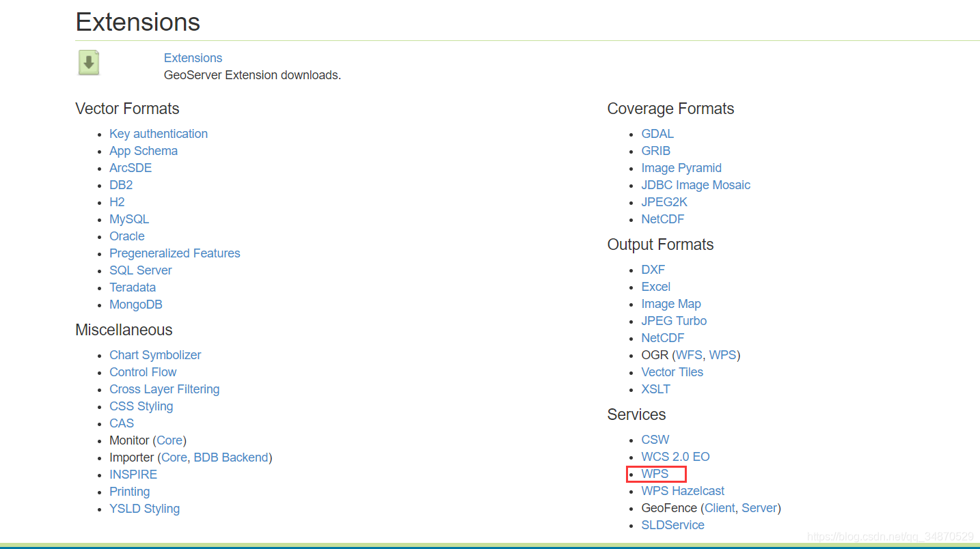The width and height of the screenshot is (980, 549).
Task: Open the JPEG Turbo link
Action: click(x=674, y=321)
